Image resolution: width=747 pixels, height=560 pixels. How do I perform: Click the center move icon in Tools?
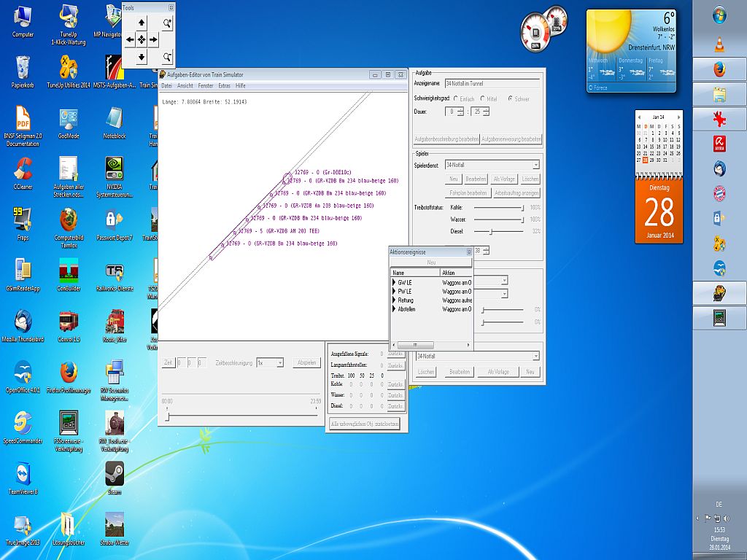click(142, 39)
